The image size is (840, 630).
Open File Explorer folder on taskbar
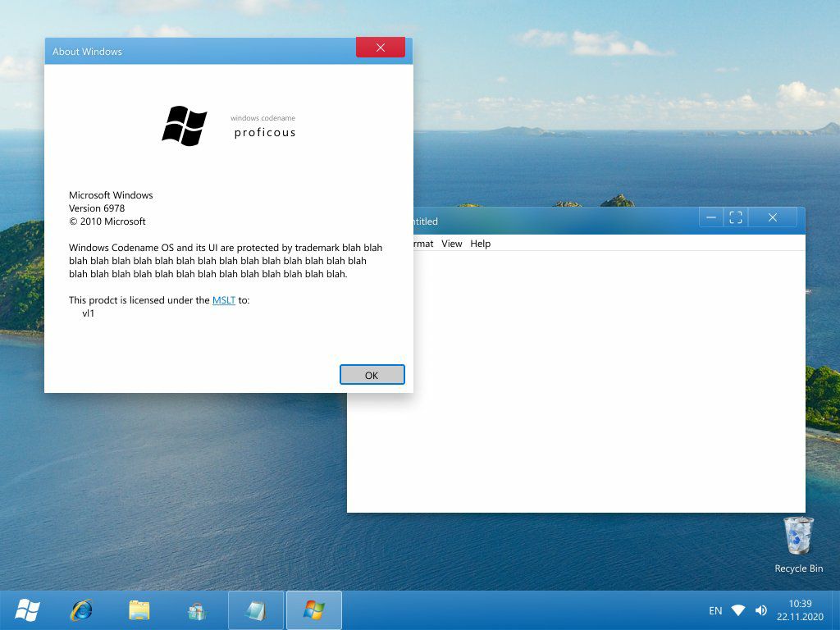139,610
